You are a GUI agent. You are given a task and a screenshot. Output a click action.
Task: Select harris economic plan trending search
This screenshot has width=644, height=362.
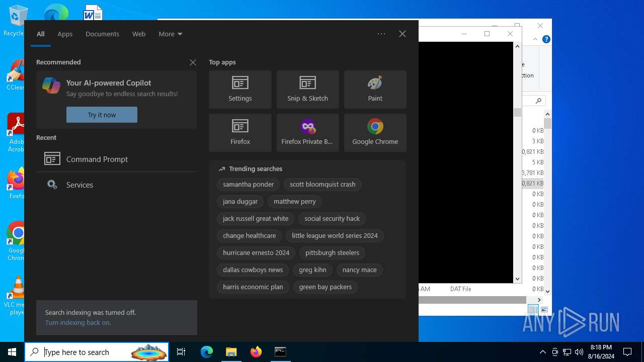[x=253, y=287]
